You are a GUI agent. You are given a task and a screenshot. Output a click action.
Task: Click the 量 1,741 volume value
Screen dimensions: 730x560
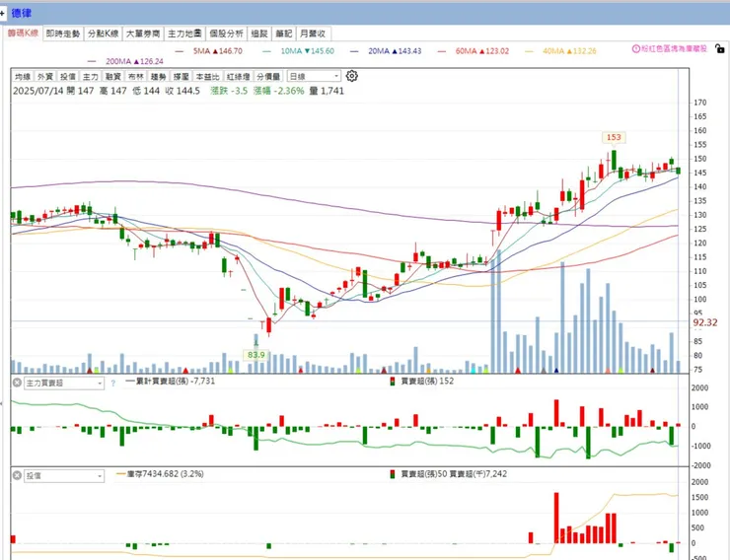tap(327, 91)
